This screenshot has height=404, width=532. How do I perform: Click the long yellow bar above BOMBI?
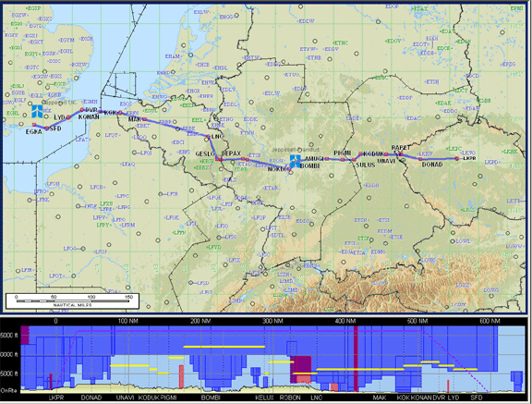tap(224, 347)
